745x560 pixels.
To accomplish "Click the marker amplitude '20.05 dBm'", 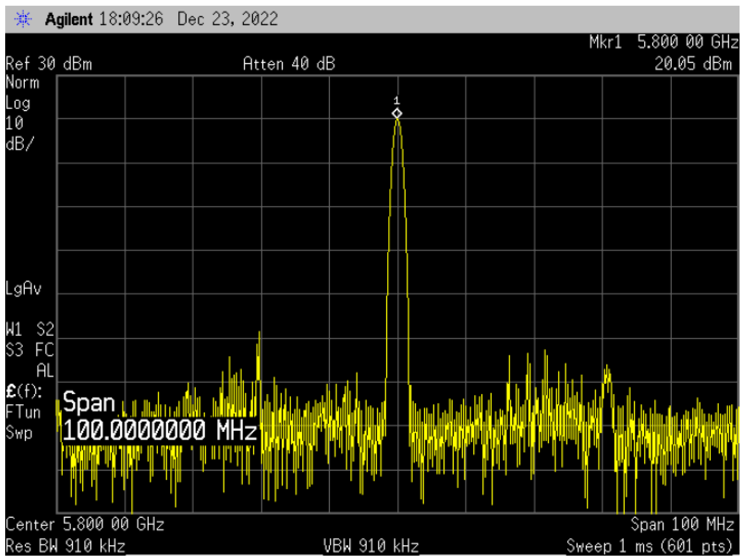I will (x=693, y=63).
